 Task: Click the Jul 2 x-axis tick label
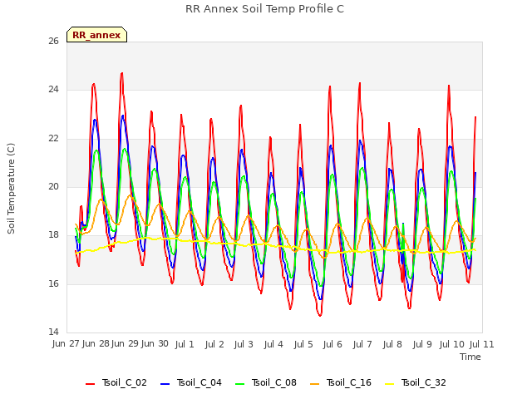[x=214, y=344]
